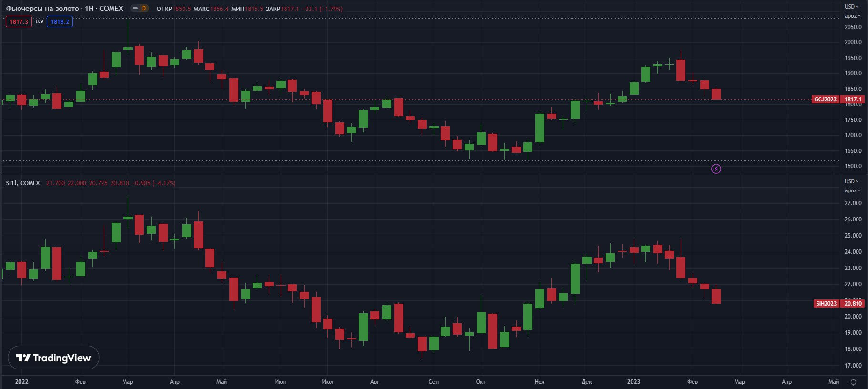Click the 'Ноя' label on the time axis
Screen dimensions: 868x389
click(539, 382)
